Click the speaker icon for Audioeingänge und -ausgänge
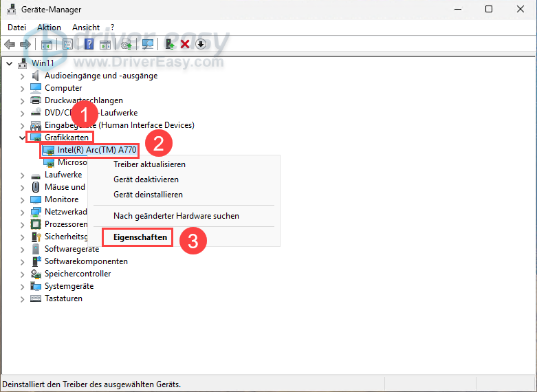The height and width of the screenshot is (392, 537). click(36, 76)
